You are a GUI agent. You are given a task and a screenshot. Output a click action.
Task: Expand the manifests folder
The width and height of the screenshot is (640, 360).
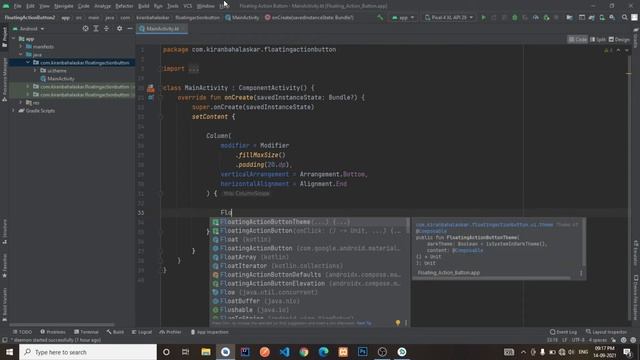coord(21,47)
